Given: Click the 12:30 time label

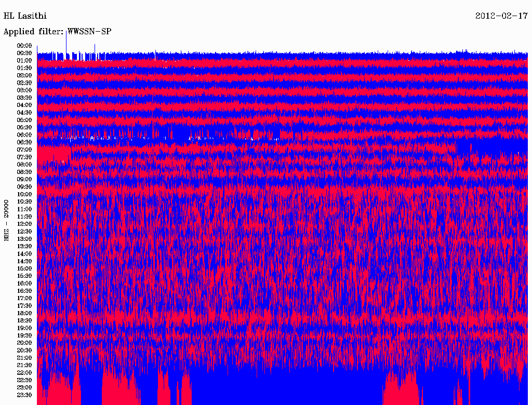Looking at the screenshot, I should [24, 232].
